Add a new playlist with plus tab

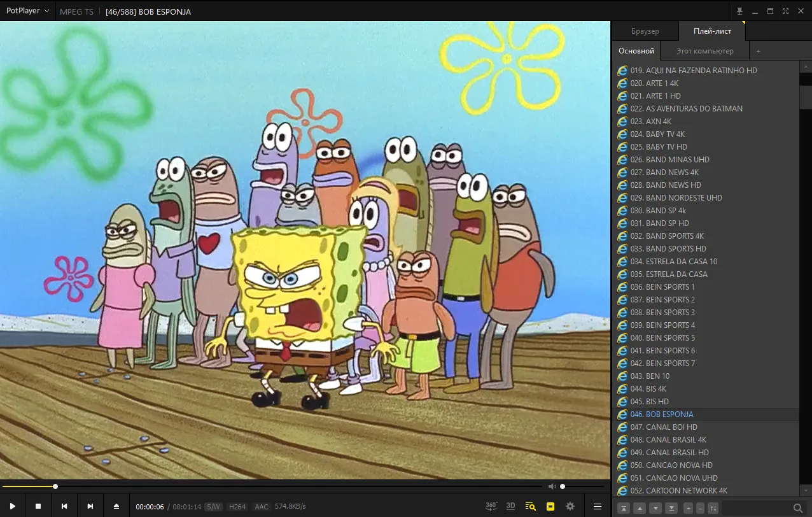pyautogui.click(x=758, y=51)
